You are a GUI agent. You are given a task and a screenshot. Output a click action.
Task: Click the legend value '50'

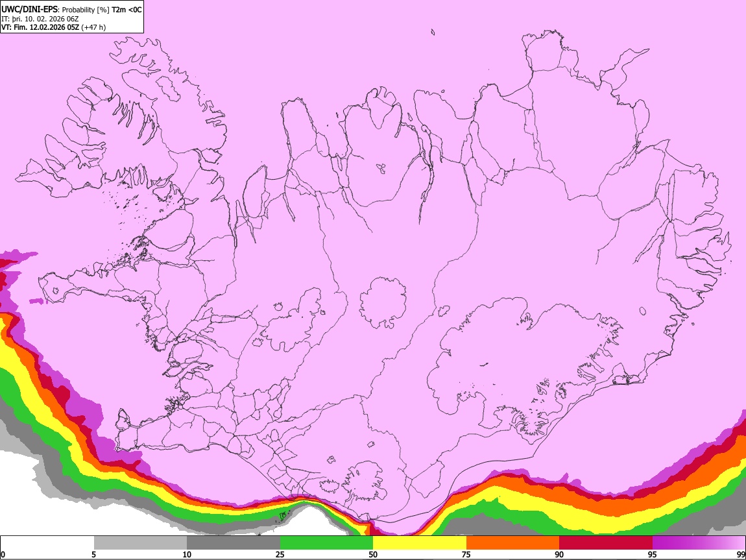373,554
